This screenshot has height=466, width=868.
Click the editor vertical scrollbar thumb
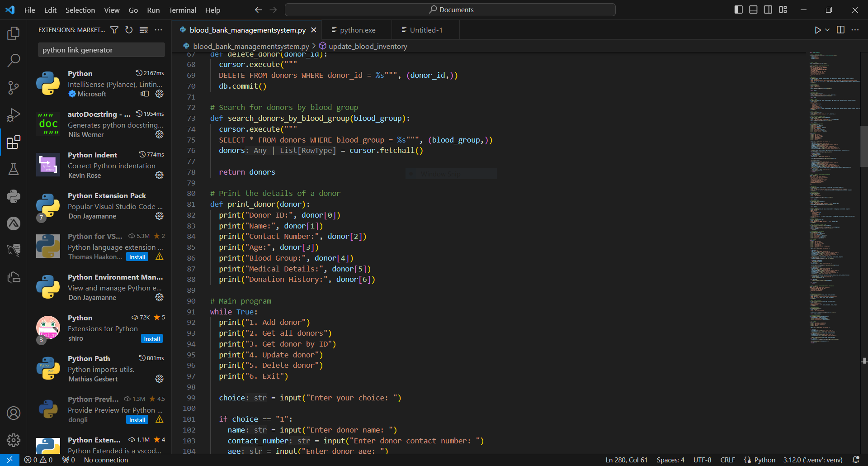tap(863, 146)
